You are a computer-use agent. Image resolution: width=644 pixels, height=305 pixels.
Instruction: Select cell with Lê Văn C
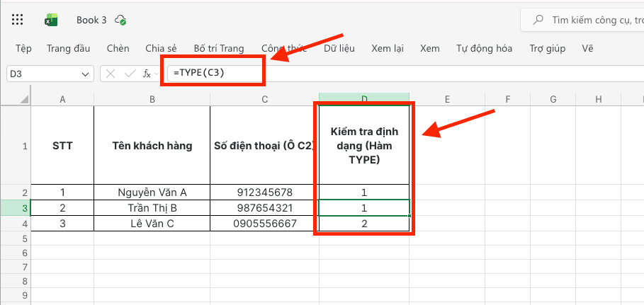click(x=152, y=224)
